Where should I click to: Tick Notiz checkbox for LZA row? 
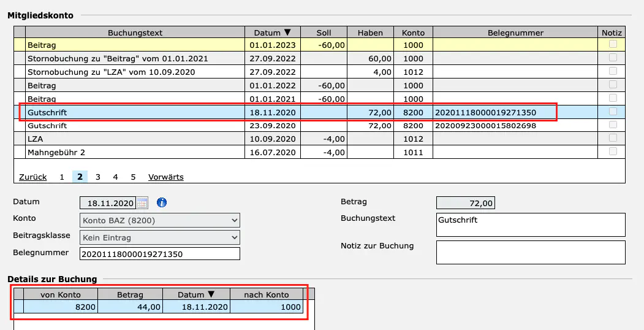(613, 137)
